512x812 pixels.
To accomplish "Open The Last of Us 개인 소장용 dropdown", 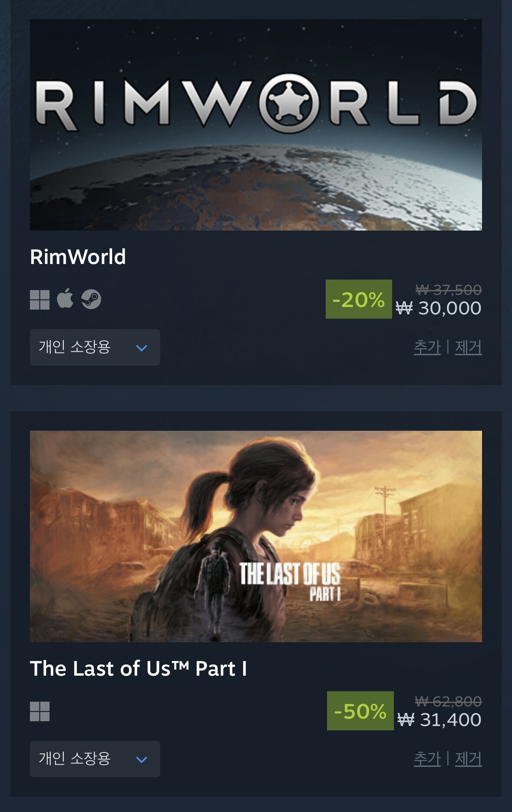I will coord(95,759).
